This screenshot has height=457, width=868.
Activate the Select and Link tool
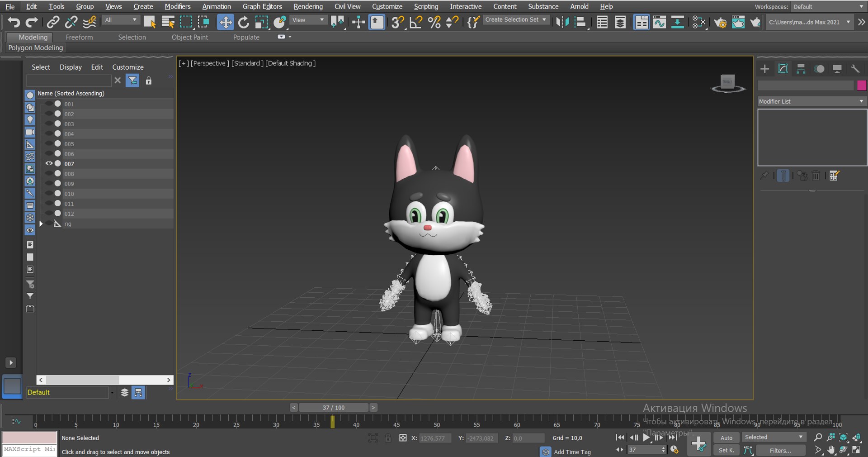(x=53, y=22)
